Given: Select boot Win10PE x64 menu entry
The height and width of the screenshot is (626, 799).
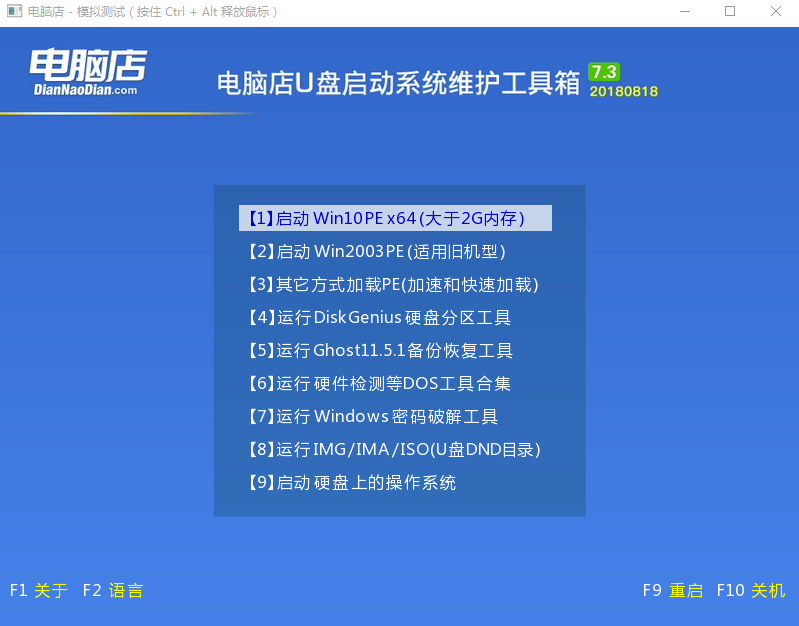Looking at the screenshot, I should 395,218.
